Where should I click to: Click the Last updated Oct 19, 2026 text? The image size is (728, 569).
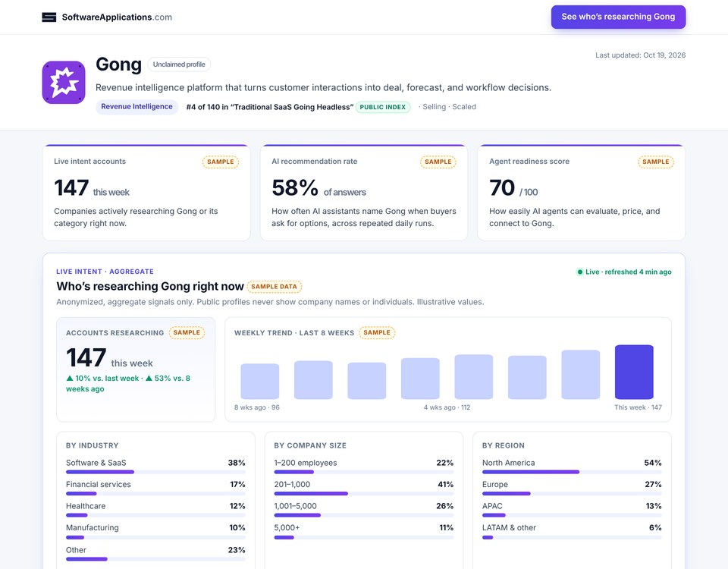point(640,55)
